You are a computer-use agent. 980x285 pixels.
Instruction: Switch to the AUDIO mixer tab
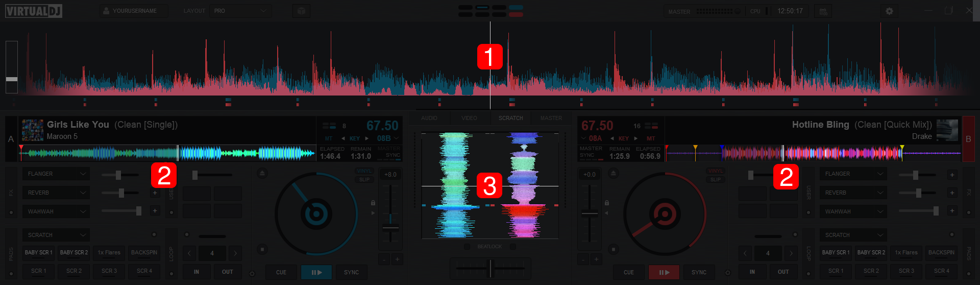tap(429, 118)
